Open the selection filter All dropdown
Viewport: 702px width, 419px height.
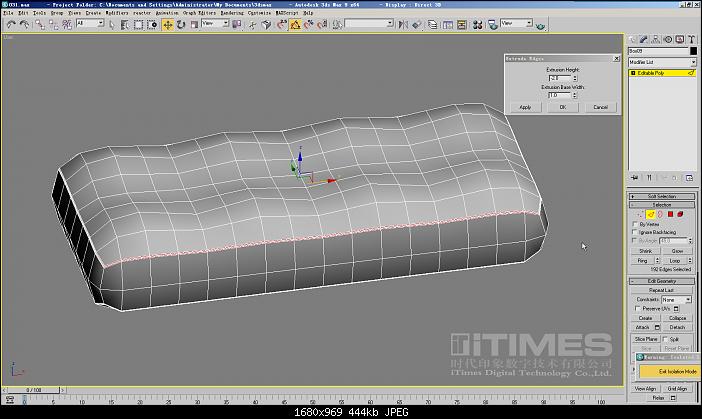pos(90,23)
